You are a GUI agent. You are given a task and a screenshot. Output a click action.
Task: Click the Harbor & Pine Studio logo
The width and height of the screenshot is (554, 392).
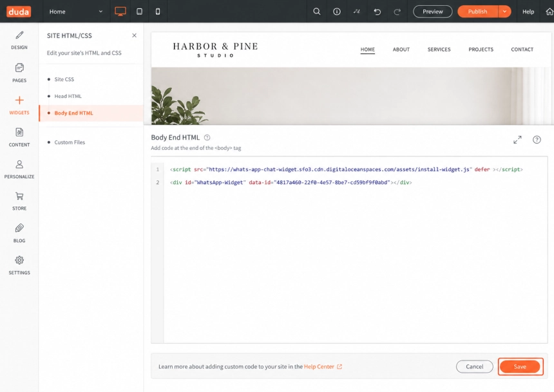(x=215, y=50)
